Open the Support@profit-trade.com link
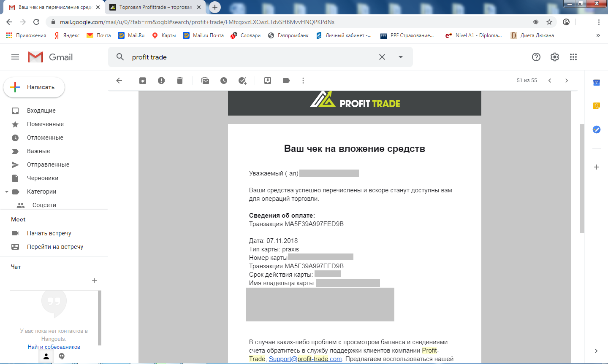Screen dimensions: 608x364 [x=305, y=359]
